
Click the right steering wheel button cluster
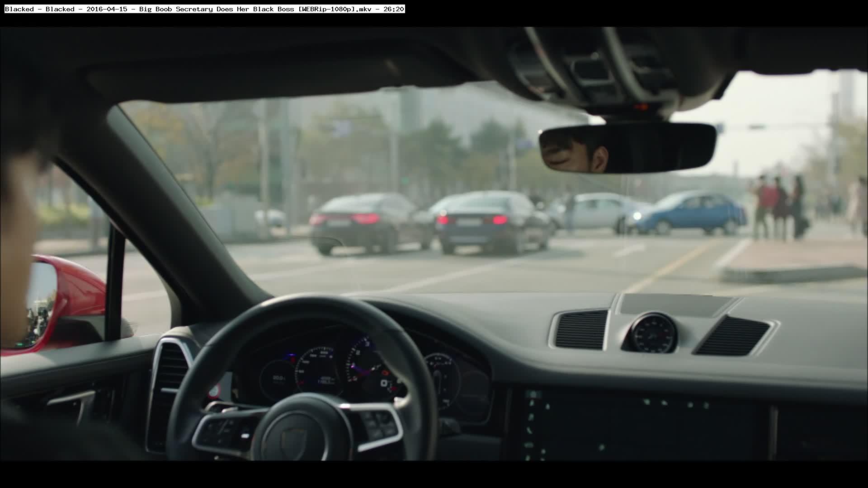tap(379, 424)
